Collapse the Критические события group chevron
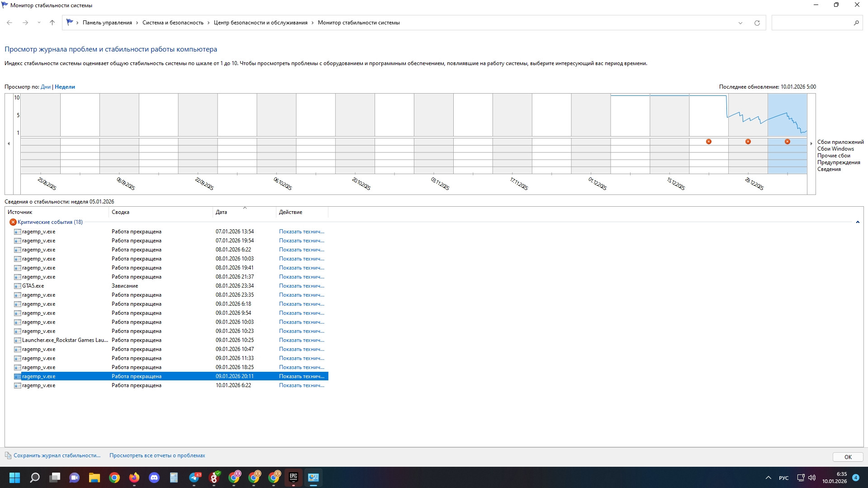The image size is (868, 488). coord(857,222)
